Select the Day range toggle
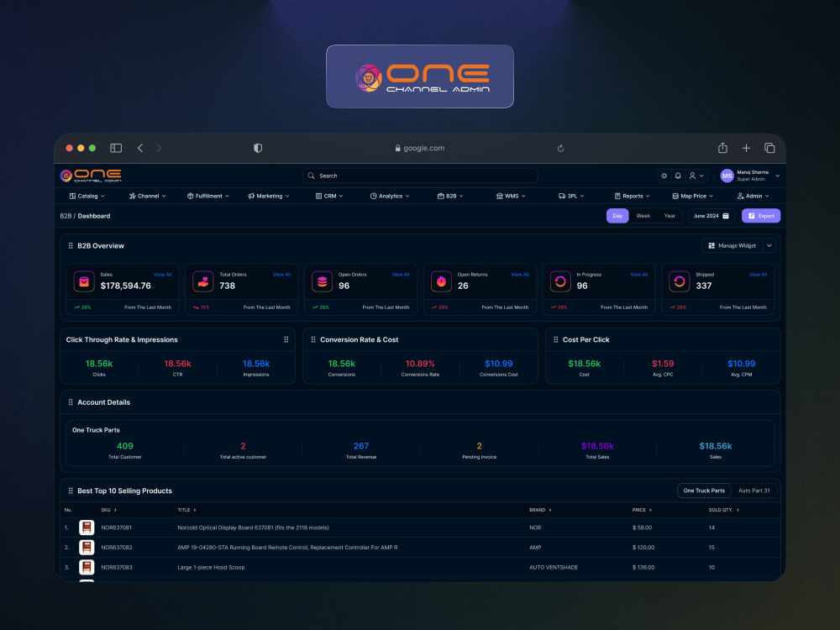 tap(617, 216)
